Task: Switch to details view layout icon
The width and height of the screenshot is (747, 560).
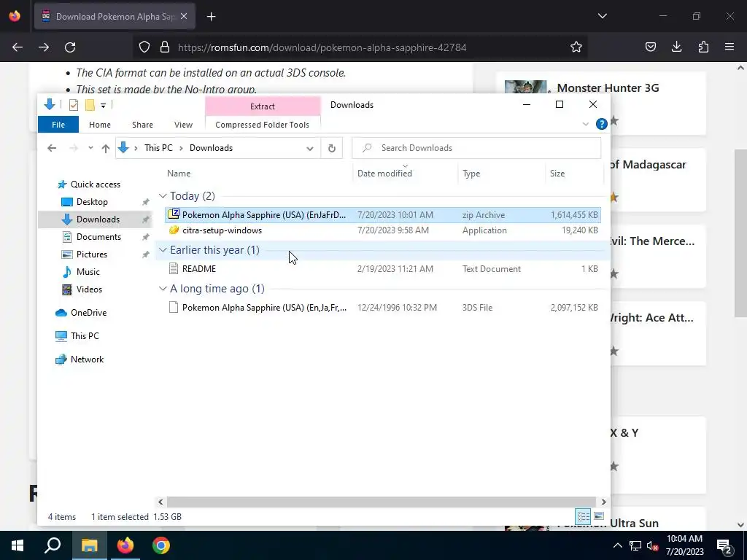Action: 583,516
